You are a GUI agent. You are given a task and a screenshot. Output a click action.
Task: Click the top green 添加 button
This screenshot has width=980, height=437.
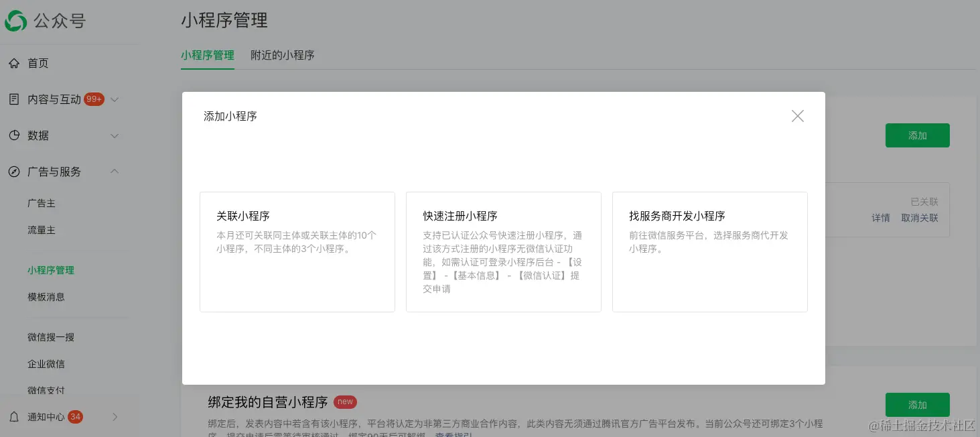(x=918, y=135)
